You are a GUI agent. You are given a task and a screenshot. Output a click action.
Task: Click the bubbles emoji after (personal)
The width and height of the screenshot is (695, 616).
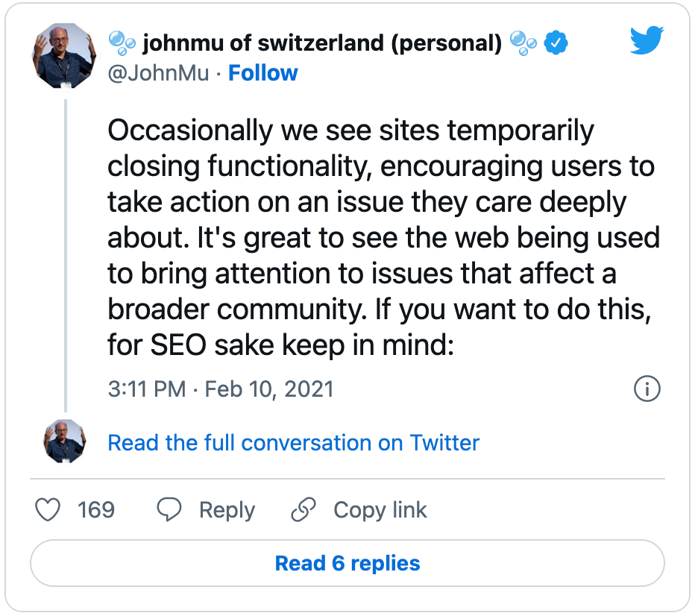[x=523, y=43]
